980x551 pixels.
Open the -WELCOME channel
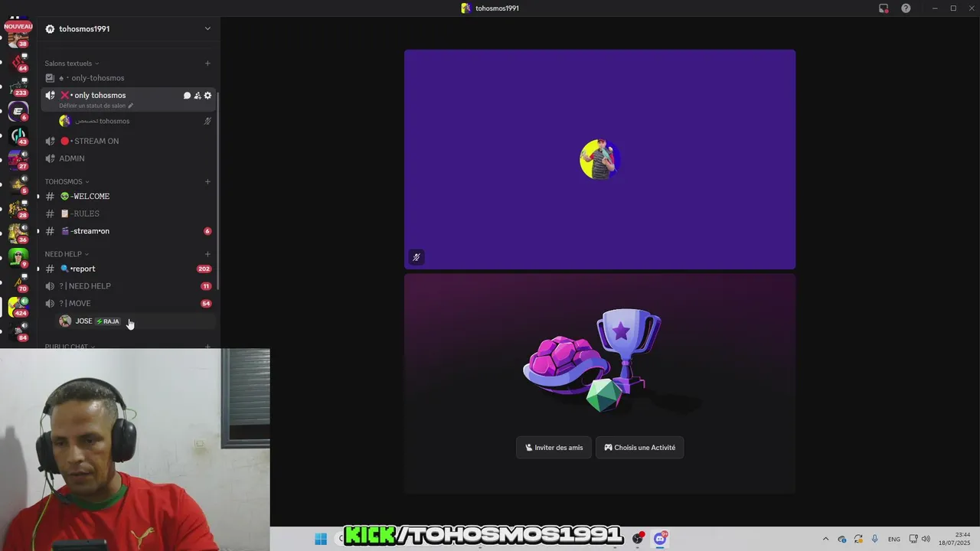tap(129, 196)
